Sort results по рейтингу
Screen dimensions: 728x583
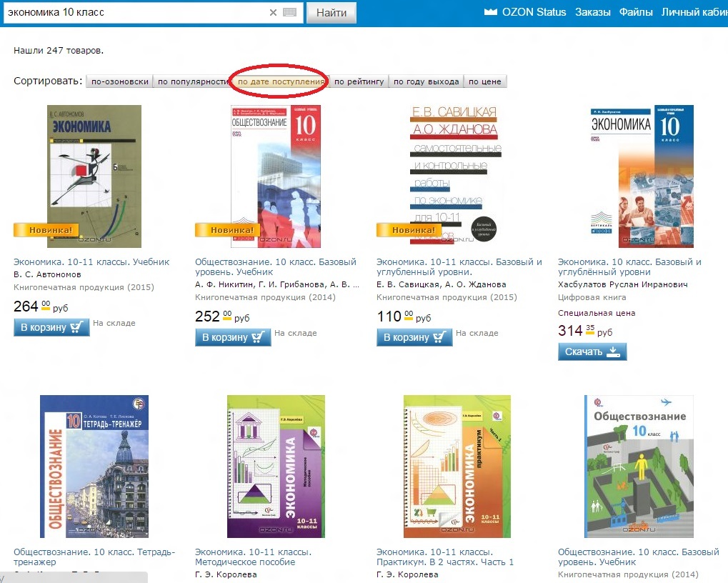(x=359, y=81)
